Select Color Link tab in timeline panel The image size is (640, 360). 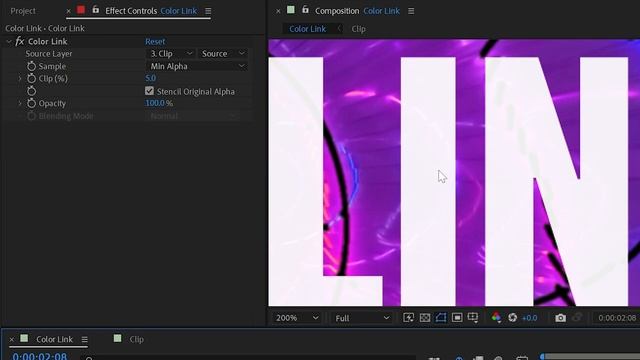[54, 339]
